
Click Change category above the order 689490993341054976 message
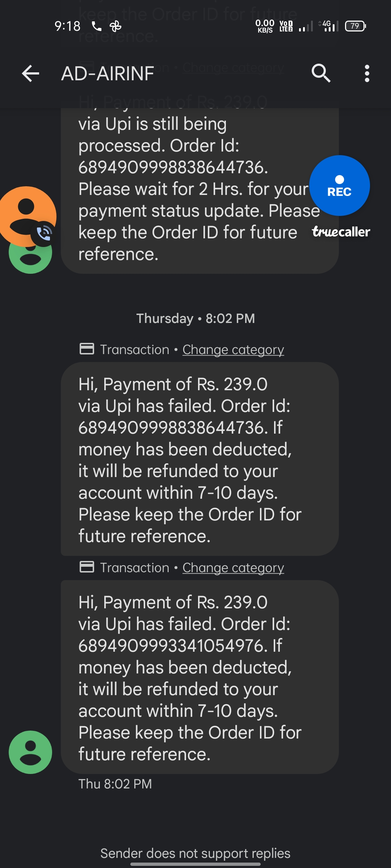(233, 568)
